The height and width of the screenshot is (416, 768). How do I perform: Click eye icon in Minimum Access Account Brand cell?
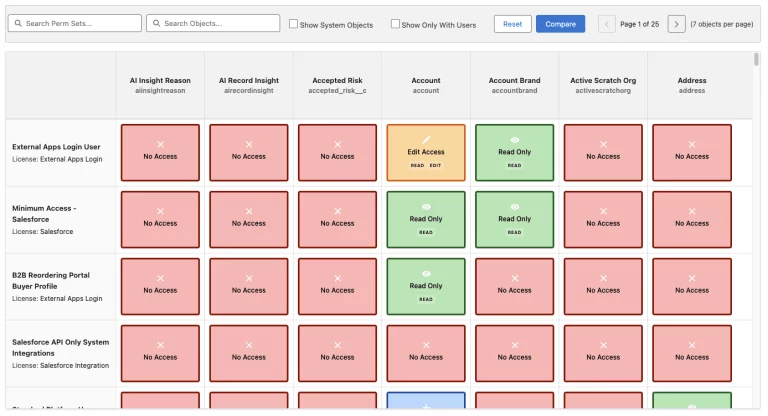(515, 207)
